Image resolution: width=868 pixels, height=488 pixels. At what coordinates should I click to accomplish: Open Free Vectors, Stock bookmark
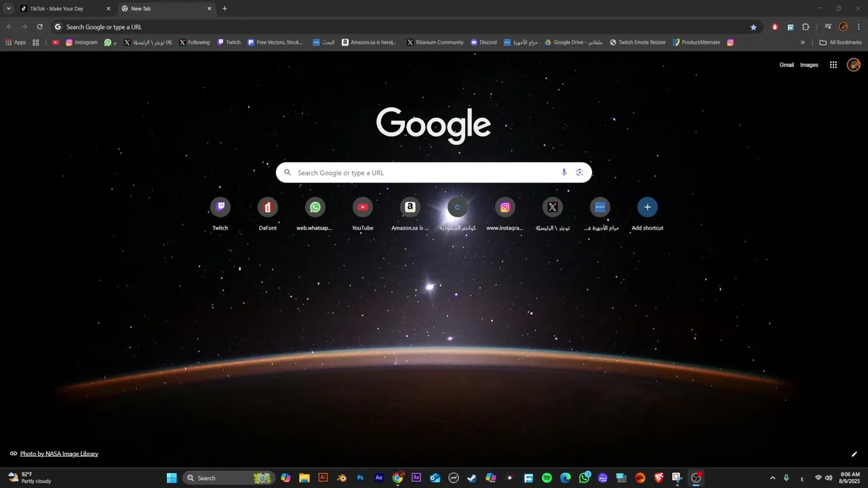(x=275, y=42)
